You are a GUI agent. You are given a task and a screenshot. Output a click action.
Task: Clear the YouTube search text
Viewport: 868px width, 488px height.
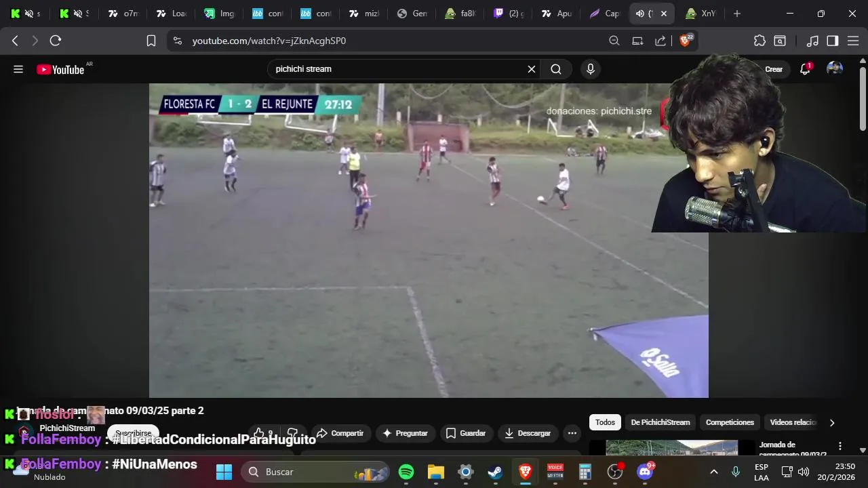[x=532, y=69]
